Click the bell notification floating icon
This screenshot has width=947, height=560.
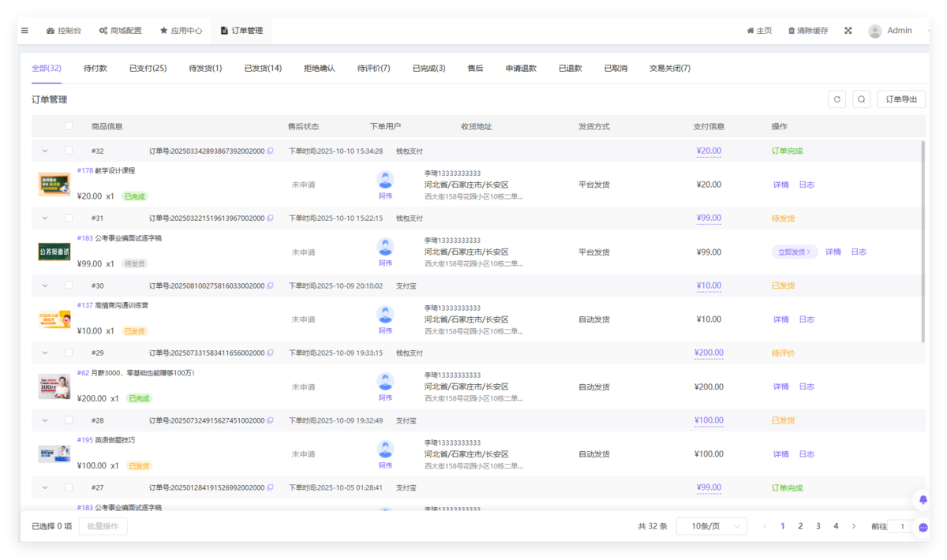[x=923, y=499]
